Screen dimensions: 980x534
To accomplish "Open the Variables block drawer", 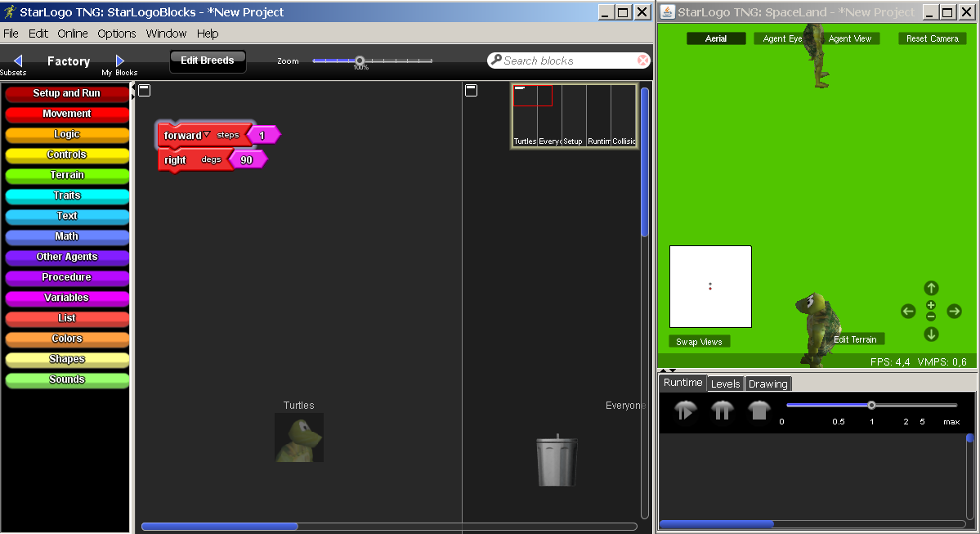I will (x=67, y=298).
